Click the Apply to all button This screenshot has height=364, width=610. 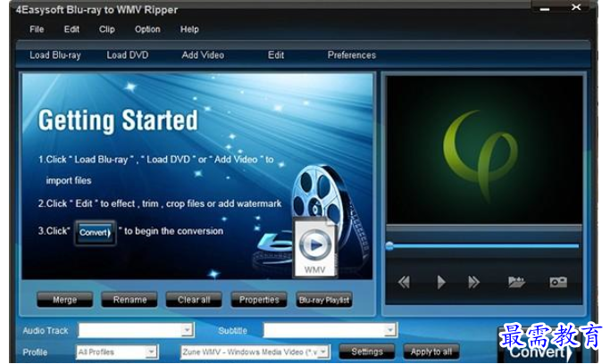[x=431, y=352]
